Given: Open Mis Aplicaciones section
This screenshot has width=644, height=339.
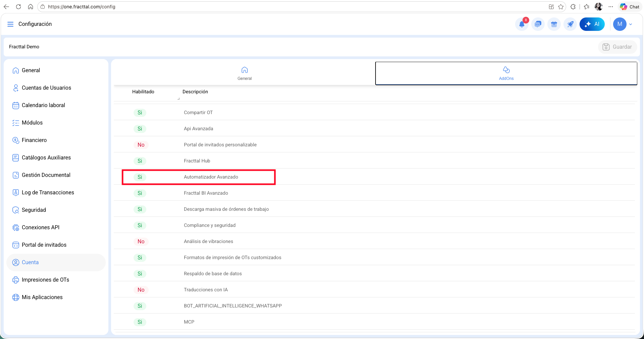Looking at the screenshot, I should [56, 297].
